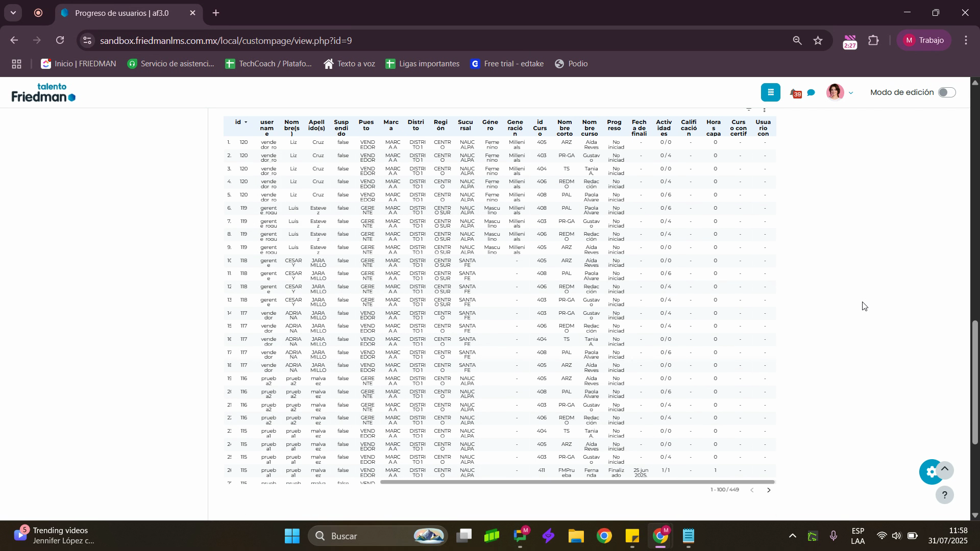This screenshot has width=980, height=551.
Task: Click the table horizontal scrollbar
Action: coord(577,482)
